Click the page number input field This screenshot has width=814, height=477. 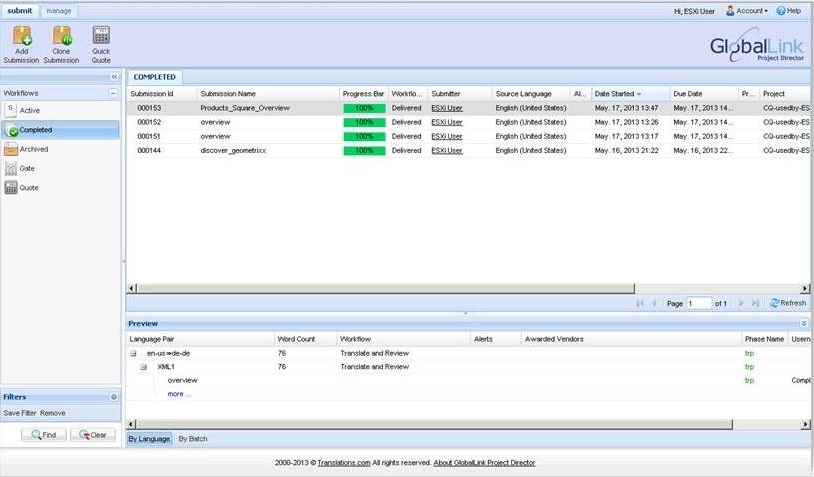[x=699, y=304]
